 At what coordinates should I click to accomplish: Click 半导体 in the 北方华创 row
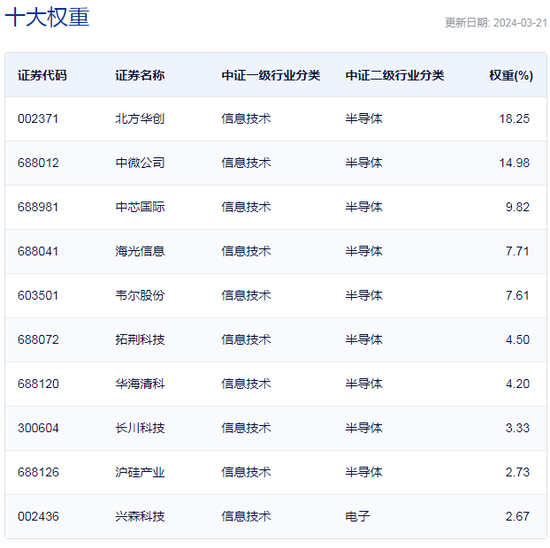(x=364, y=119)
